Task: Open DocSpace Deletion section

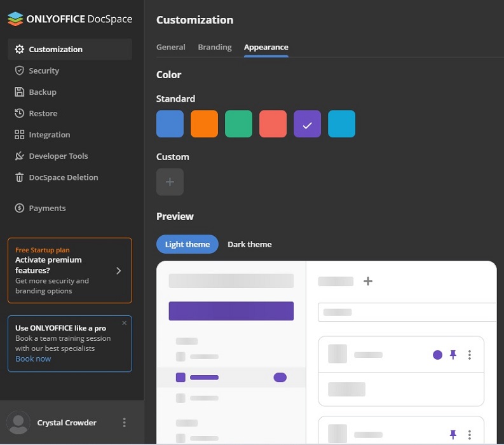Action: pyautogui.click(x=70, y=177)
